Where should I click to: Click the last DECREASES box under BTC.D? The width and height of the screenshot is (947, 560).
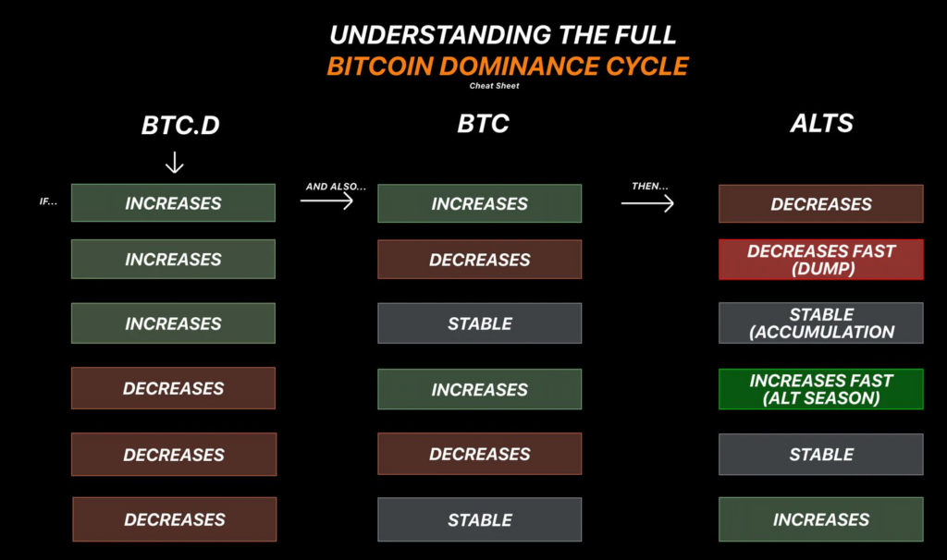(x=175, y=519)
